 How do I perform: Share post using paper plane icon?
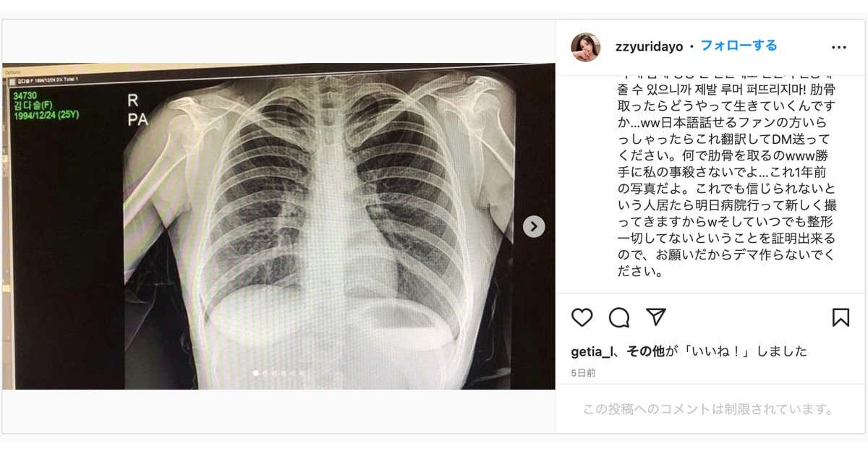point(655,317)
